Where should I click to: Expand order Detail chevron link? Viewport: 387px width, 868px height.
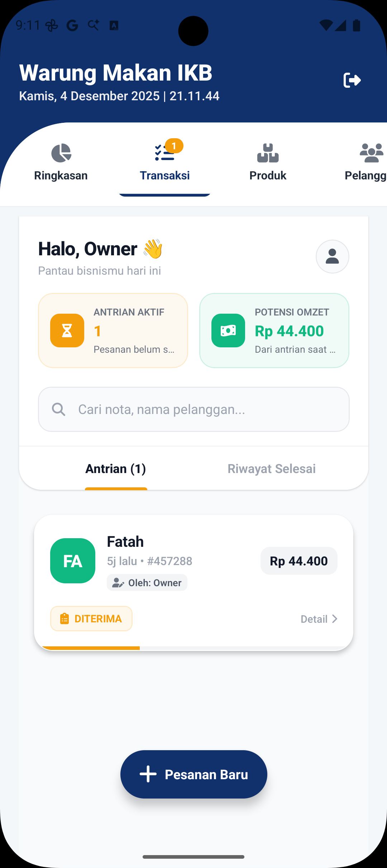319,619
